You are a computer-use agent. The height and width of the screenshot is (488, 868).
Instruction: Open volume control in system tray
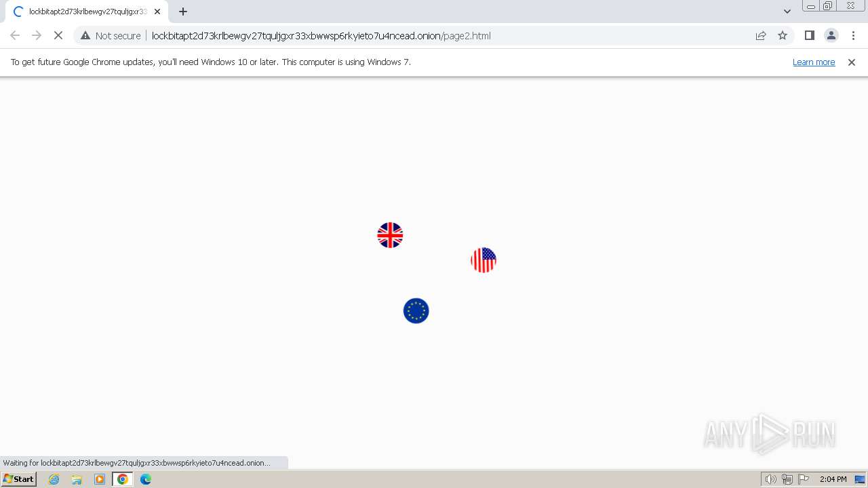point(770,479)
